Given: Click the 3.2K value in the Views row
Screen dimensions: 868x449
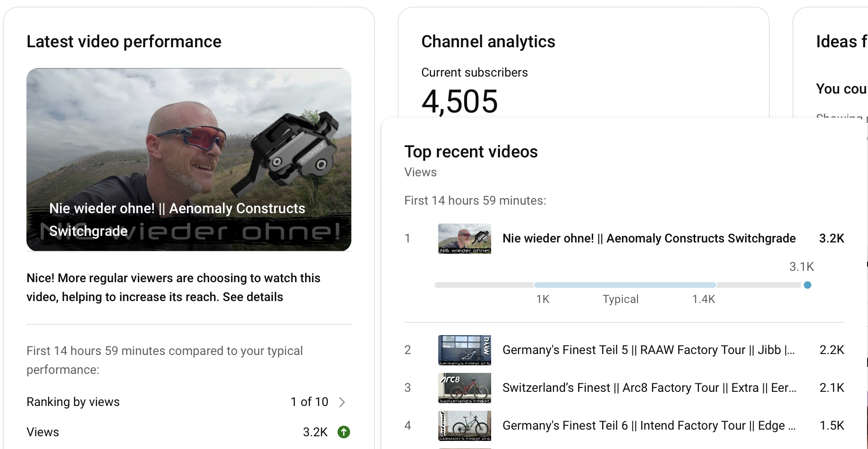Looking at the screenshot, I should 315,432.
